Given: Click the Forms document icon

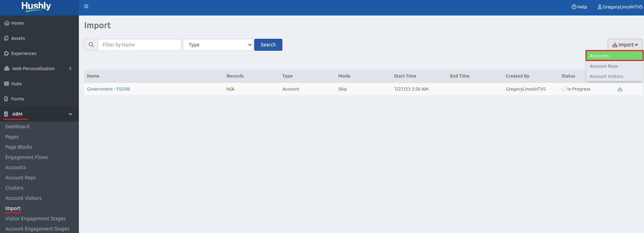Looking at the screenshot, I should click(x=6, y=99).
